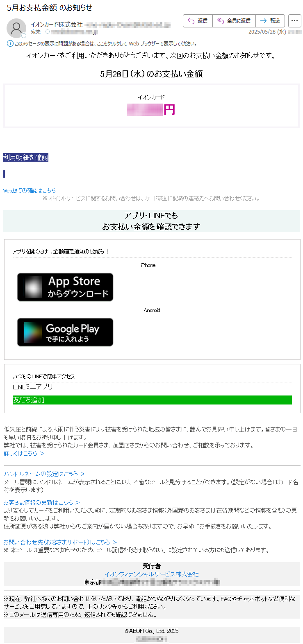Click the Reply (返信) button
303x644 pixels.
pos(198,21)
